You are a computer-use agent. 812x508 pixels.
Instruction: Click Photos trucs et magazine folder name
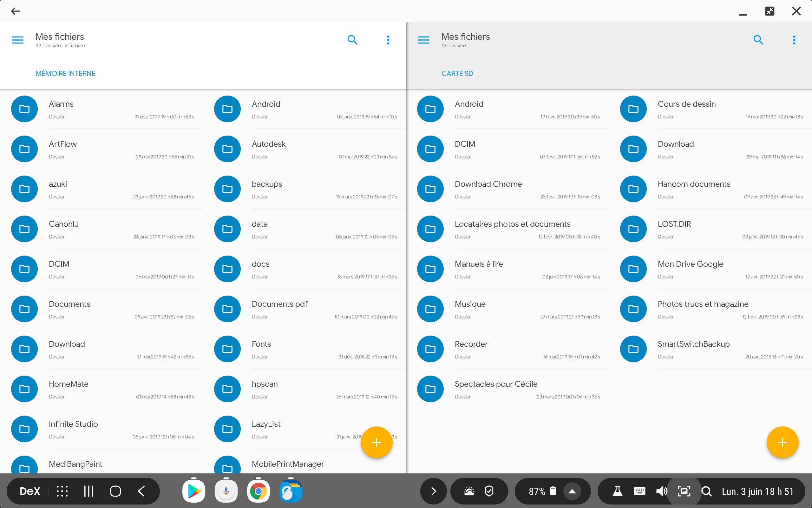[703, 304]
